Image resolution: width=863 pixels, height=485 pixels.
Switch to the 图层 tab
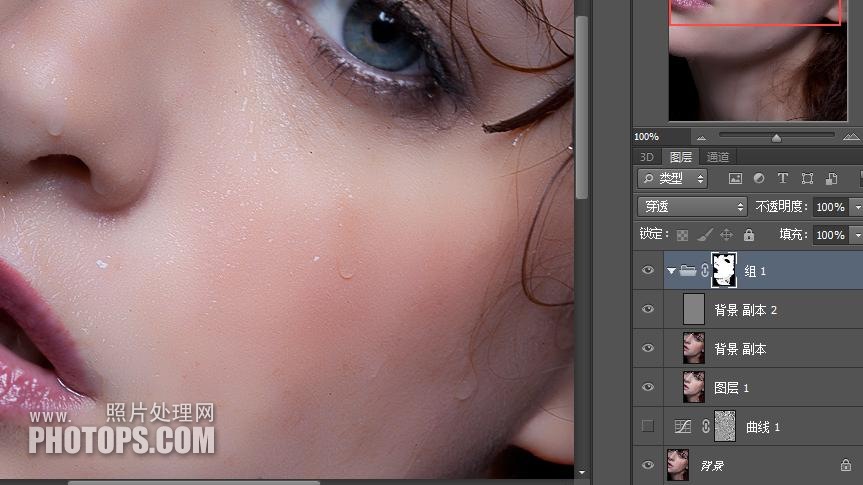tap(680, 157)
